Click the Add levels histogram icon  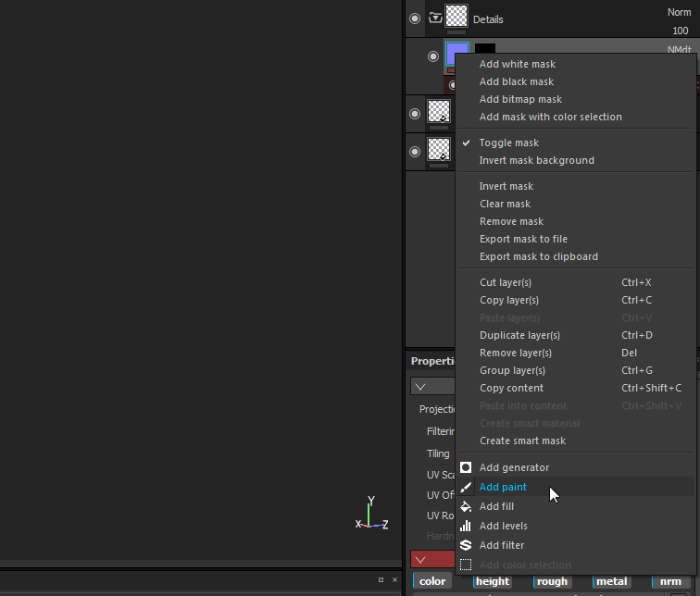466,526
